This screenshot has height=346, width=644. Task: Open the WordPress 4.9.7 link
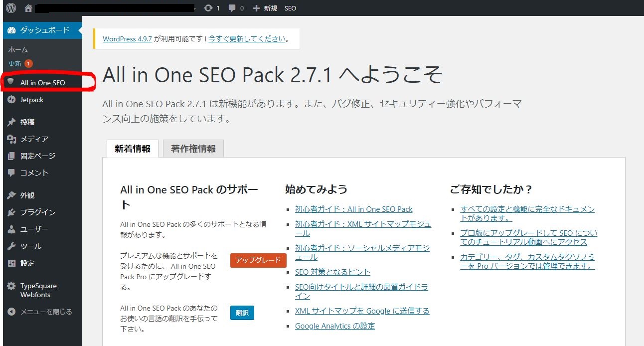pos(127,38)
